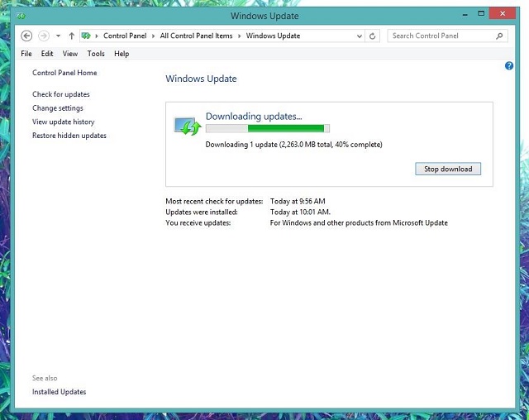Click Check for updates
Image resolution: width=529 pixels, height=420 pixels.
(61, 94)
